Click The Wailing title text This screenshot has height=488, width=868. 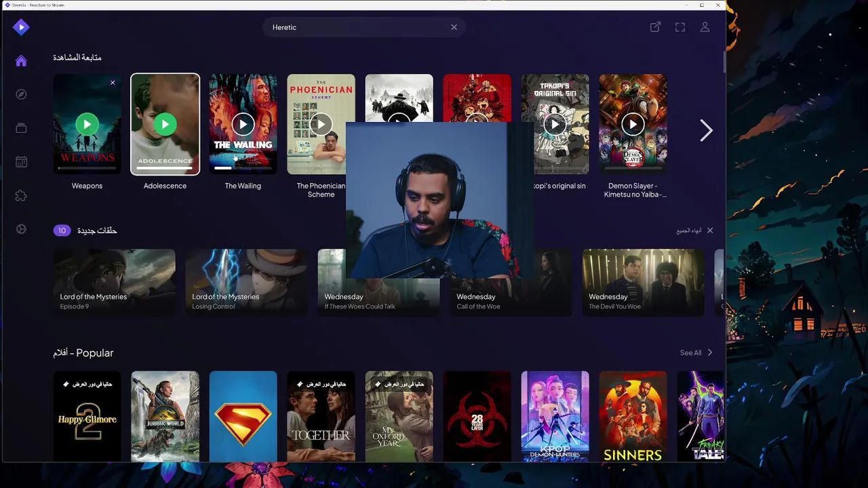(243, 186)
